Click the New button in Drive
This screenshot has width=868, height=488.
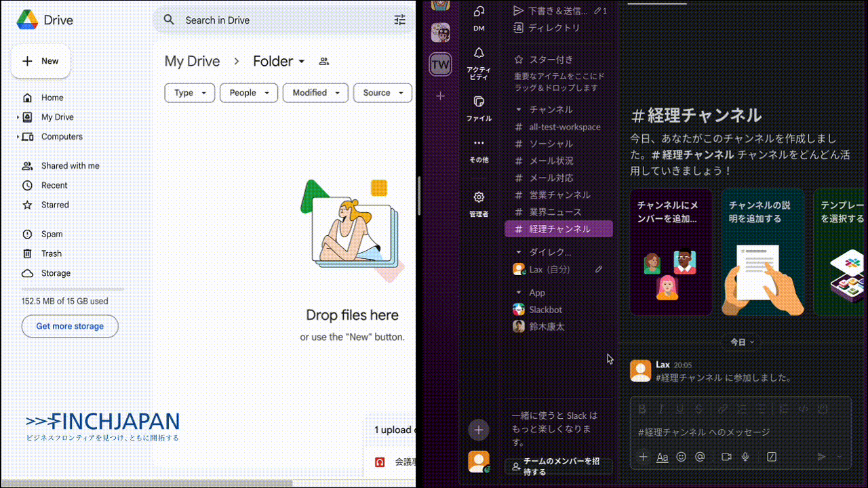click(41, 61)
